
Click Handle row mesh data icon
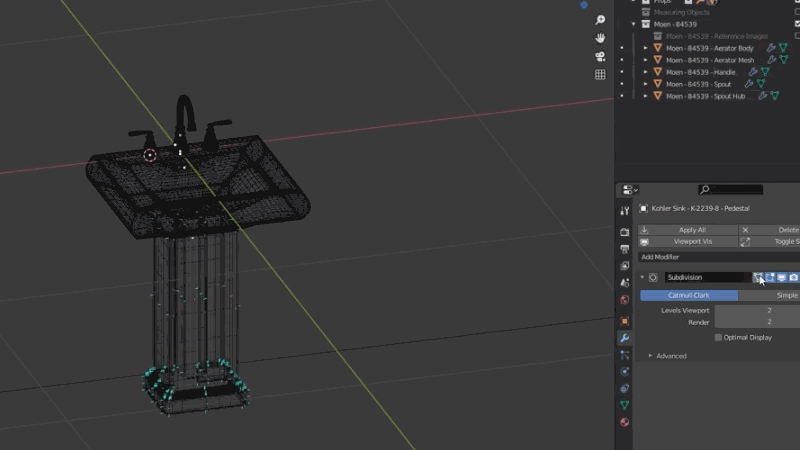[x=765, y=72]
